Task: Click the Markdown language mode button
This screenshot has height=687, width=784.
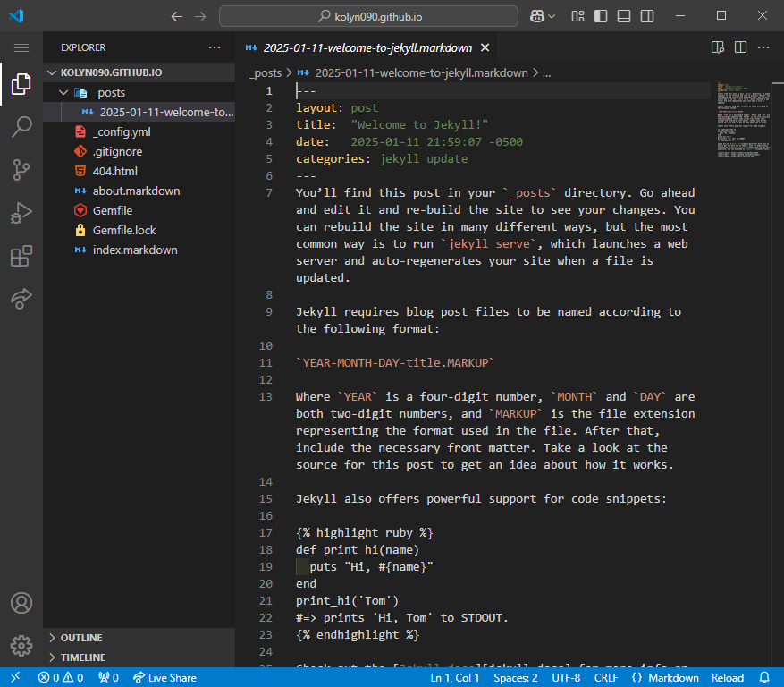Action: (666, 677)
